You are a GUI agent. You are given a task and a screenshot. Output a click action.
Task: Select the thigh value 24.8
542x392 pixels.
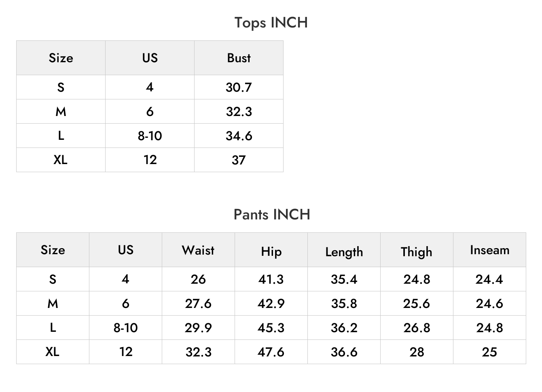coord(417,279)
